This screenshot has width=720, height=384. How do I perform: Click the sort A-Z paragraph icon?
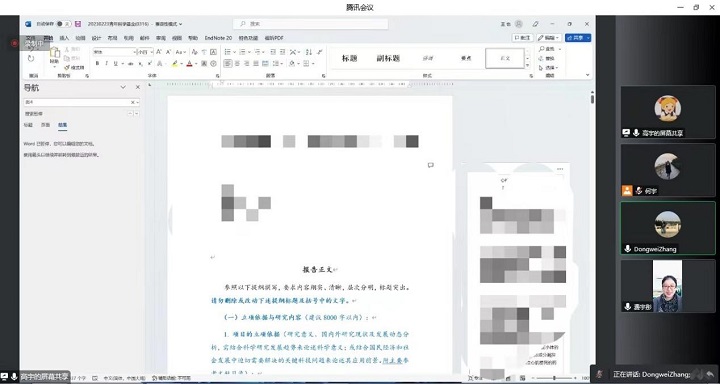coord(309,52)
